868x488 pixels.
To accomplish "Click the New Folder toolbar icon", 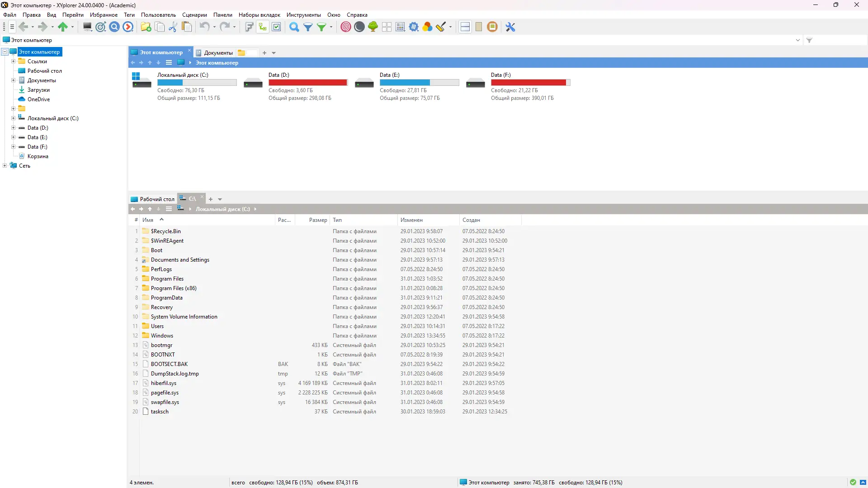I will (146, 27).
